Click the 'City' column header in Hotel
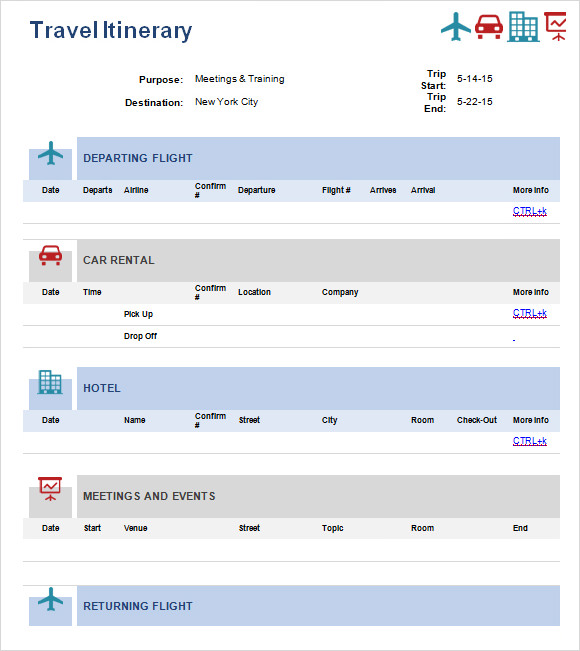580x651 pixels. click(330, 420)
